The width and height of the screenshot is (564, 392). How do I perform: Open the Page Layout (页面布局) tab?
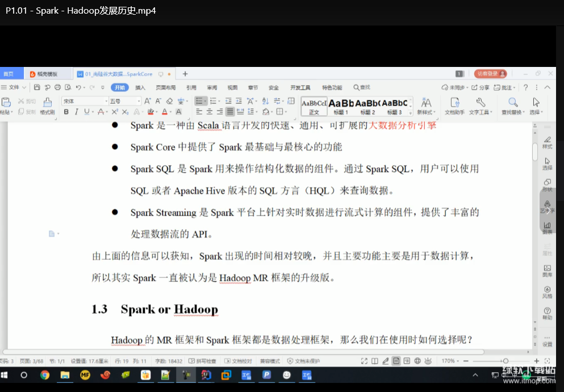[165, 87]
